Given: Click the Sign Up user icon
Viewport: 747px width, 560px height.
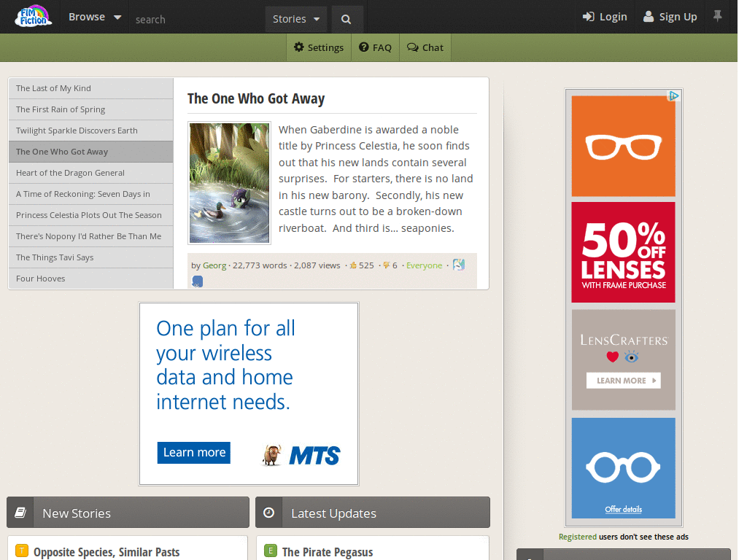Looking at the screenshot, I should (x=649, y=17).
